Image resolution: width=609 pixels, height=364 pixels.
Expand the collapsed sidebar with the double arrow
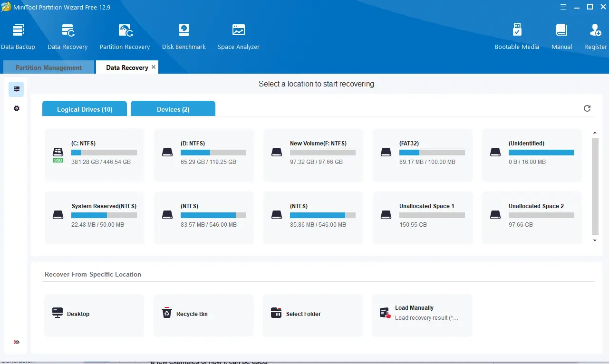(x=16, y=342)
